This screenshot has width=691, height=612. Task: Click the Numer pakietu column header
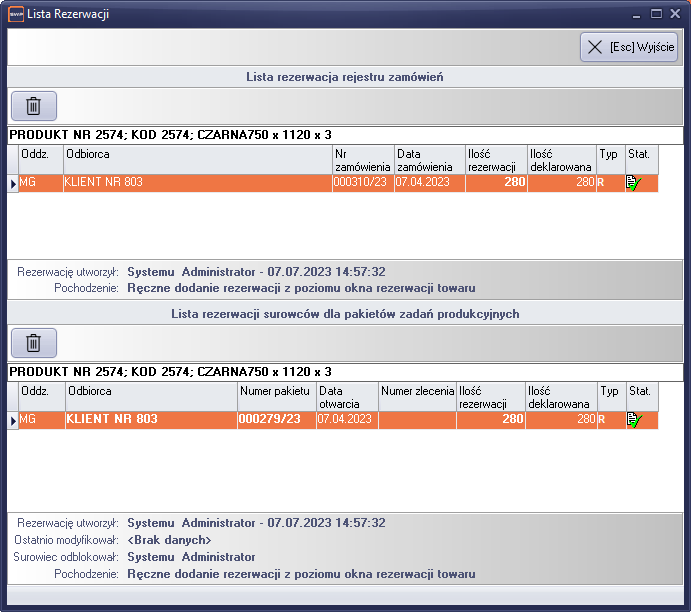(x=275, y=397)
